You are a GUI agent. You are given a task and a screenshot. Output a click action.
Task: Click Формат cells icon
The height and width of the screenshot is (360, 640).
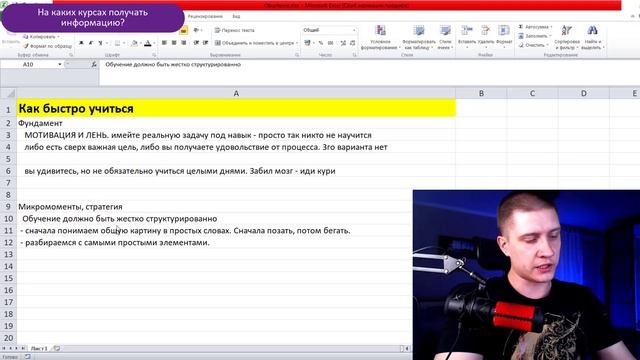click(504, 31)
